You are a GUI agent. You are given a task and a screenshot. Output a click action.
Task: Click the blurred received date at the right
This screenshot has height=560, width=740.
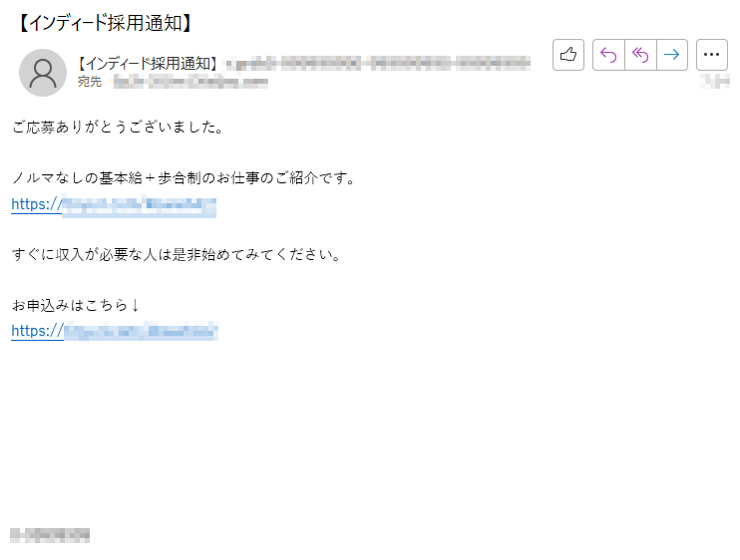(x=715, y=82)
